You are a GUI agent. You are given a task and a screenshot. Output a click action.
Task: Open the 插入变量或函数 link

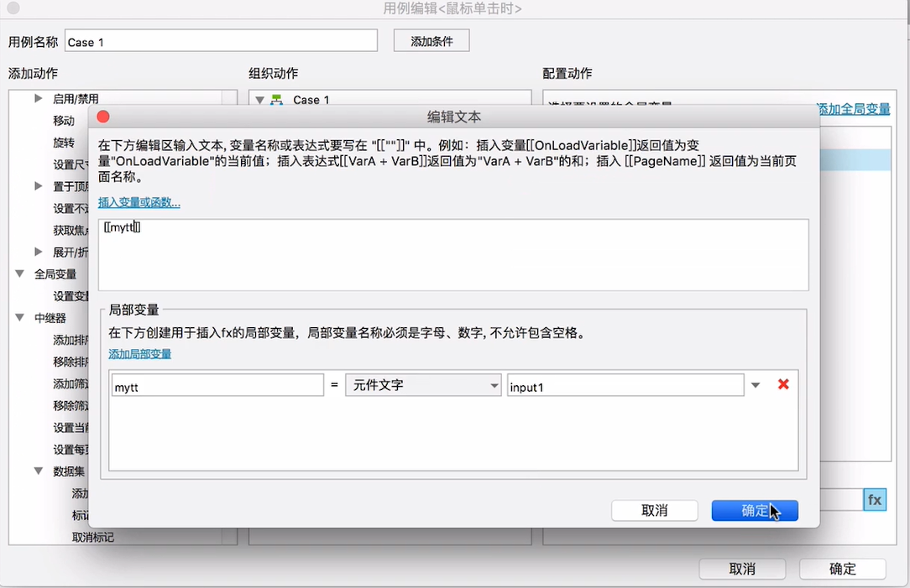click(139, 202)
